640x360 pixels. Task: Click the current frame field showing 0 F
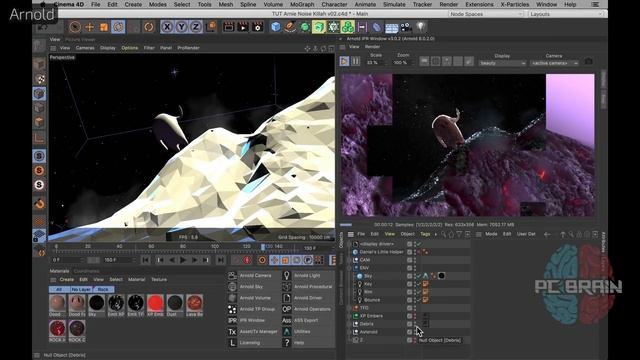point(67,260)
